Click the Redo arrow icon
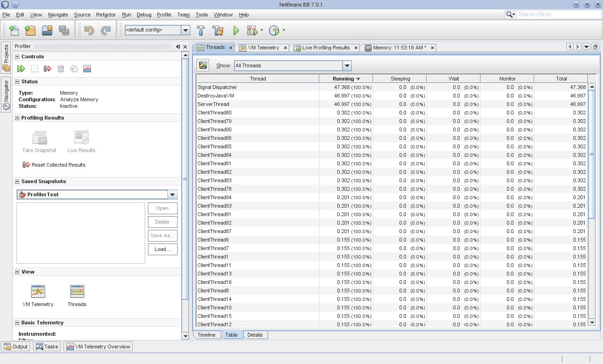Image resolution: width=603 pixels, height=364 pixels. [106, 30]
